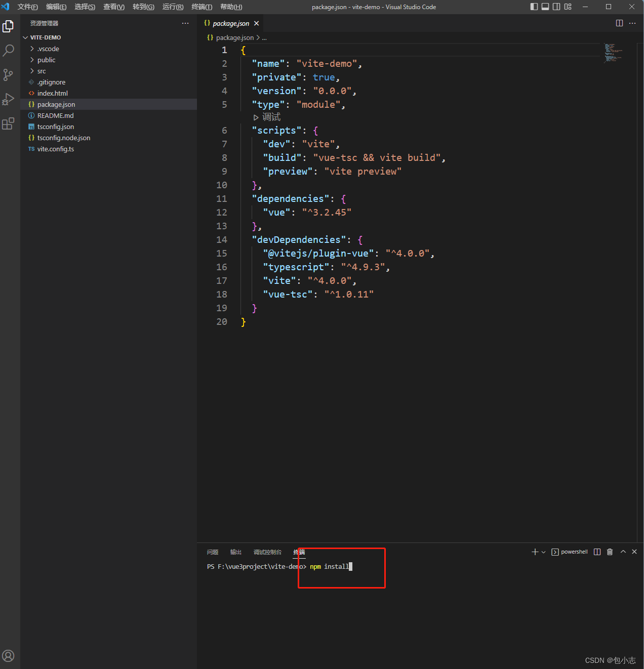Open the terminal launch profile dropdown arrow
This screenshot has height=669, width=644.
[544, 552]
